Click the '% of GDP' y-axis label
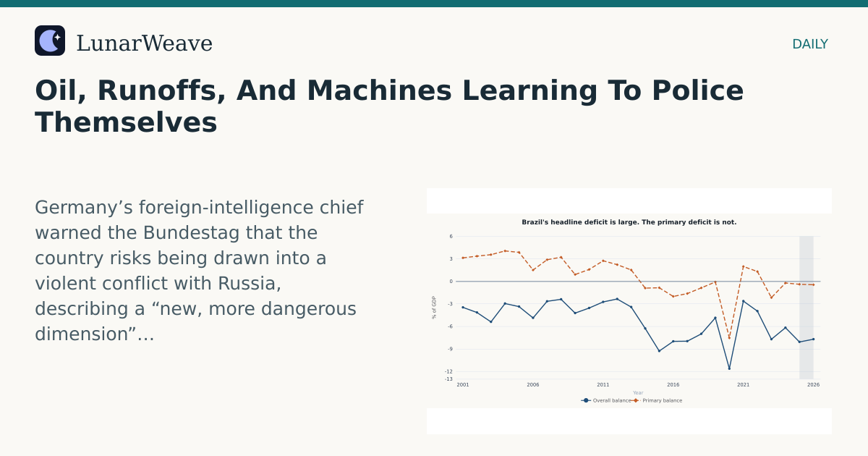Image resolution: width=868 pixels, height=456 pixels. 435,308
